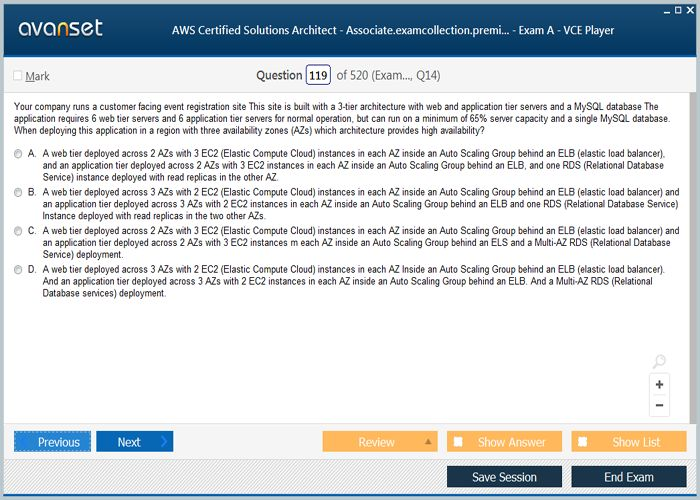The image size is (700, 500).
Task: Click the question number 119 field
Action: pyautogui.click(x=318, y=76)
